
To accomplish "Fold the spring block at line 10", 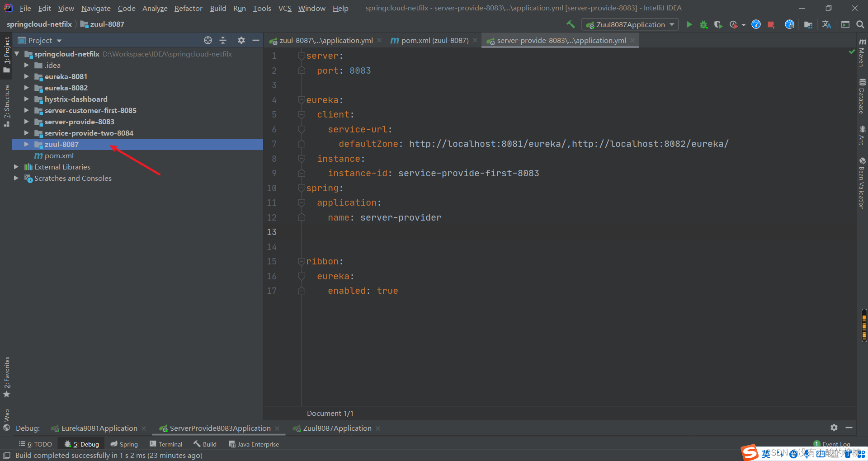I will click(302, 188).
